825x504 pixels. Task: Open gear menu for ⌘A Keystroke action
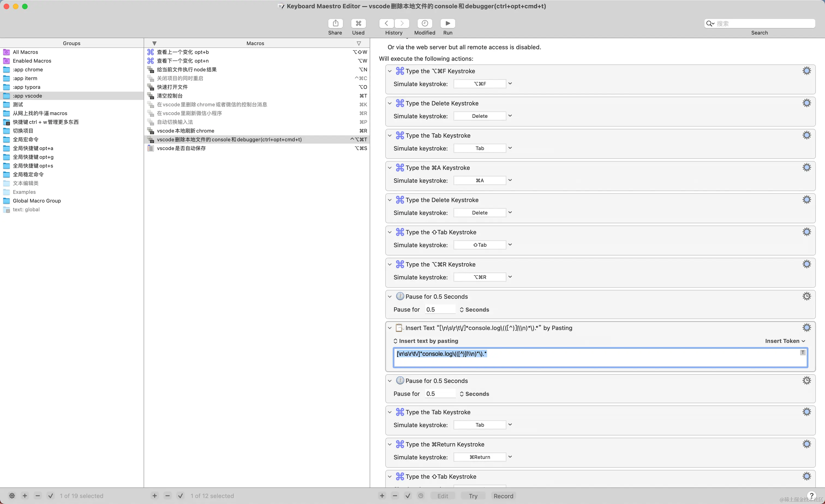[806, 168]
